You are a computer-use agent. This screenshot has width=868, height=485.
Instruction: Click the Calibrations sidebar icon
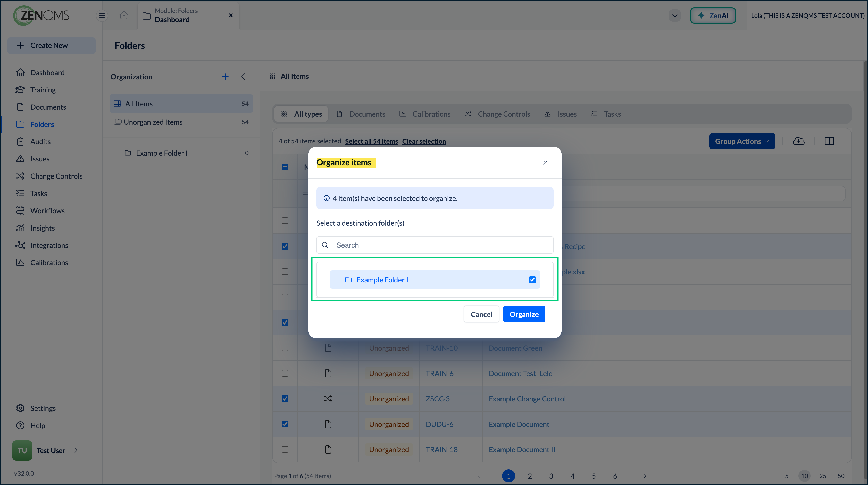(x=20, y=262)
